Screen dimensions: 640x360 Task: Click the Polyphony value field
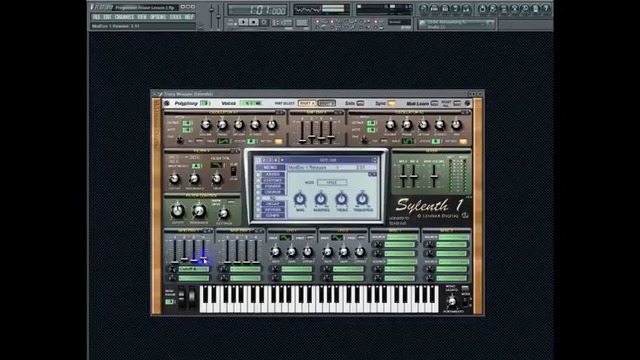click(205, 103)
